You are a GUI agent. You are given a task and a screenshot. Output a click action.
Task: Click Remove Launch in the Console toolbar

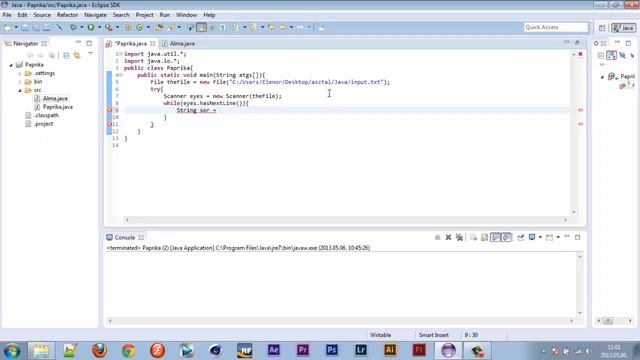click(448, 237)
